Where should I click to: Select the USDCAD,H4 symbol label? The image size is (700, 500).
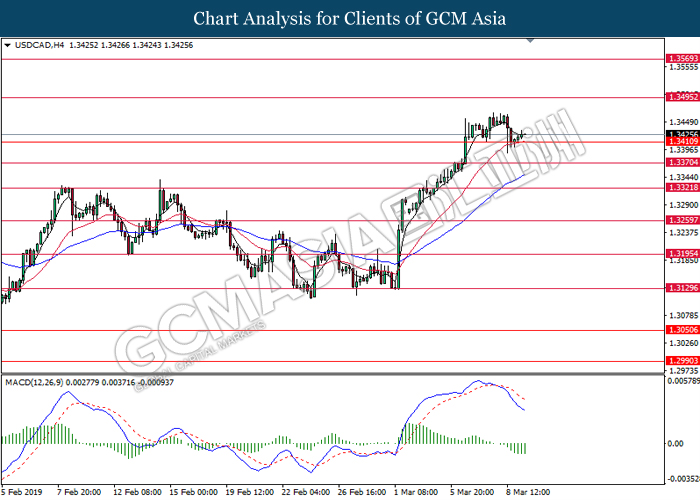[39, 45]
